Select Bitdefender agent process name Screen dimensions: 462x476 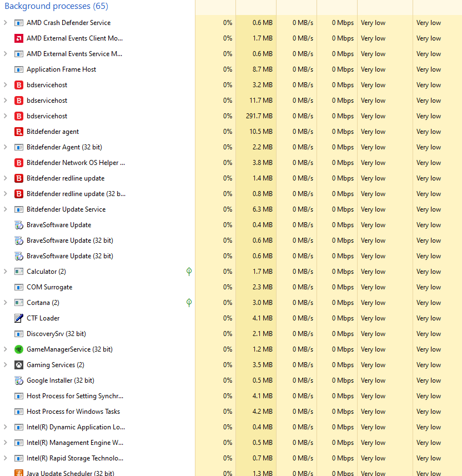coord(53,132)
